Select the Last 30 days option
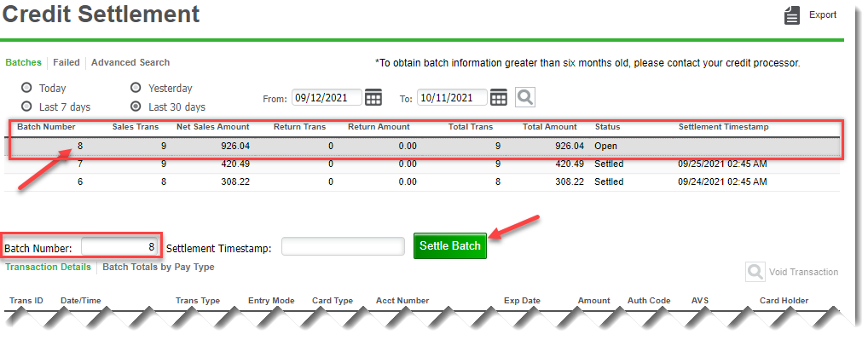The width and height of the screenshot is (868, 340). click(x=135, y=107)
